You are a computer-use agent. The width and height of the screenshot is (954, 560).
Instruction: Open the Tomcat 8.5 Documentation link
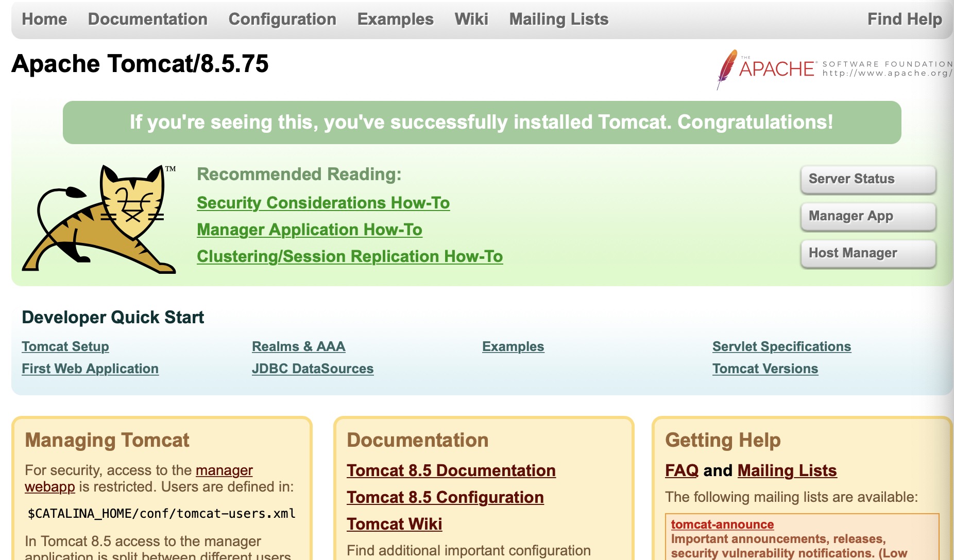point(451,470)
